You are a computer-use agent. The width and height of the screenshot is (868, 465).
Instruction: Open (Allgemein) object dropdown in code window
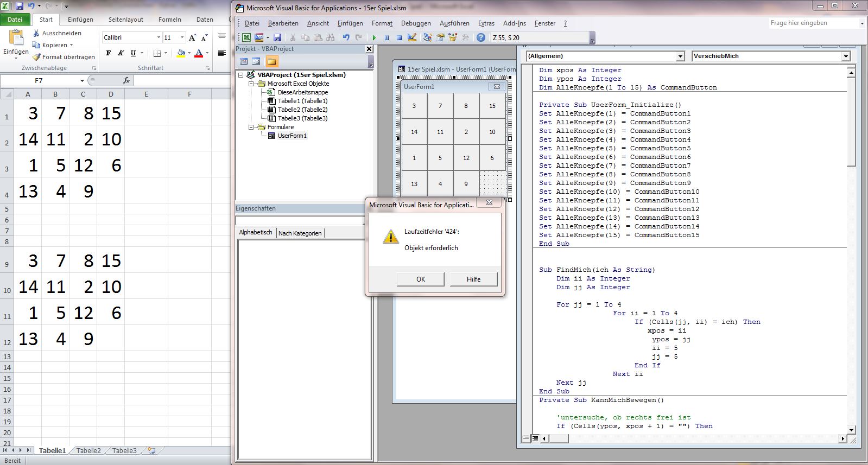pos(680,56)
